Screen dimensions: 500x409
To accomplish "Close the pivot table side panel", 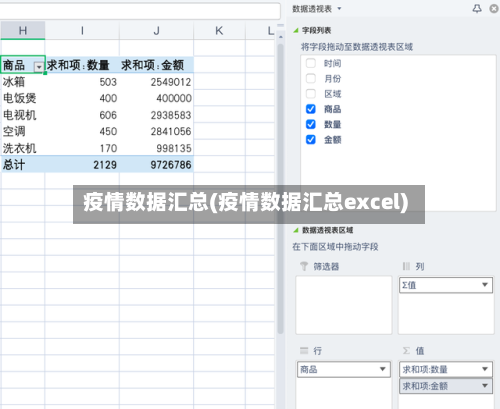I will [494, 9].
